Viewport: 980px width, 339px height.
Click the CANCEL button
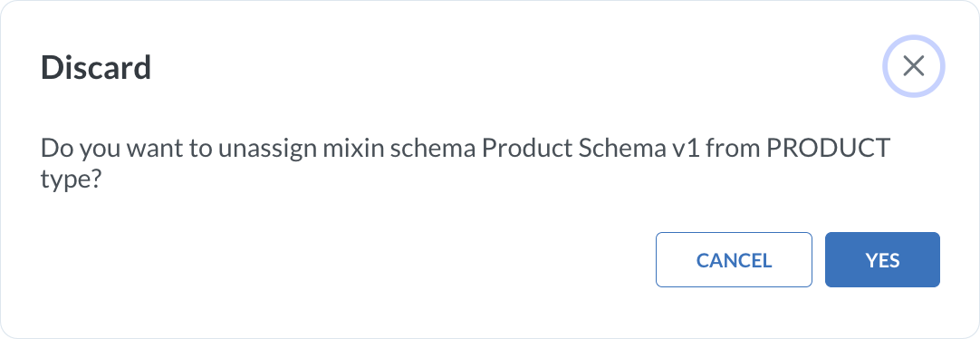[734, 259]
